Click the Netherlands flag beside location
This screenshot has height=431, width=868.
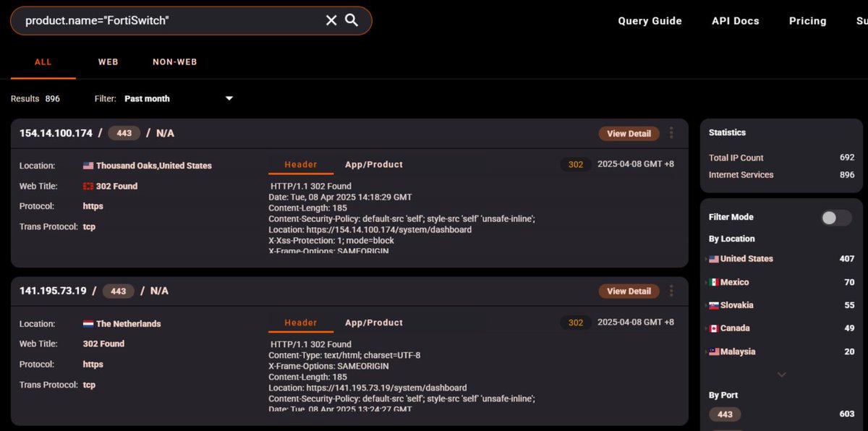(88, 324)
